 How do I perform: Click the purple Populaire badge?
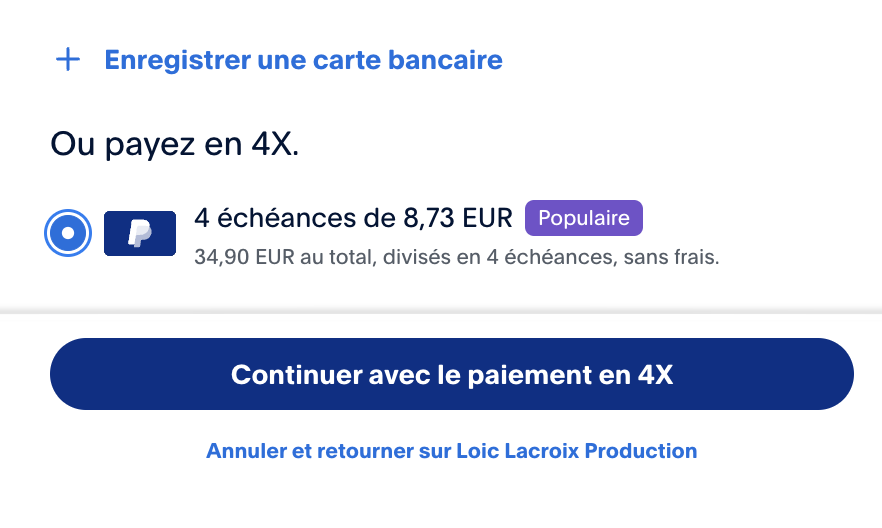pyautogui.click(x=584, y=218)
